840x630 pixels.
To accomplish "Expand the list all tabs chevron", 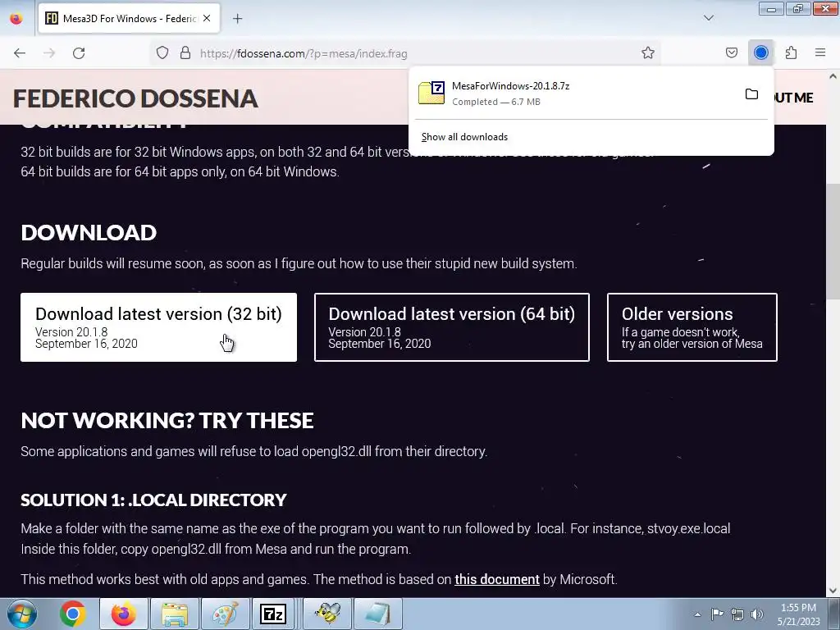I will (x=708, y=18).
